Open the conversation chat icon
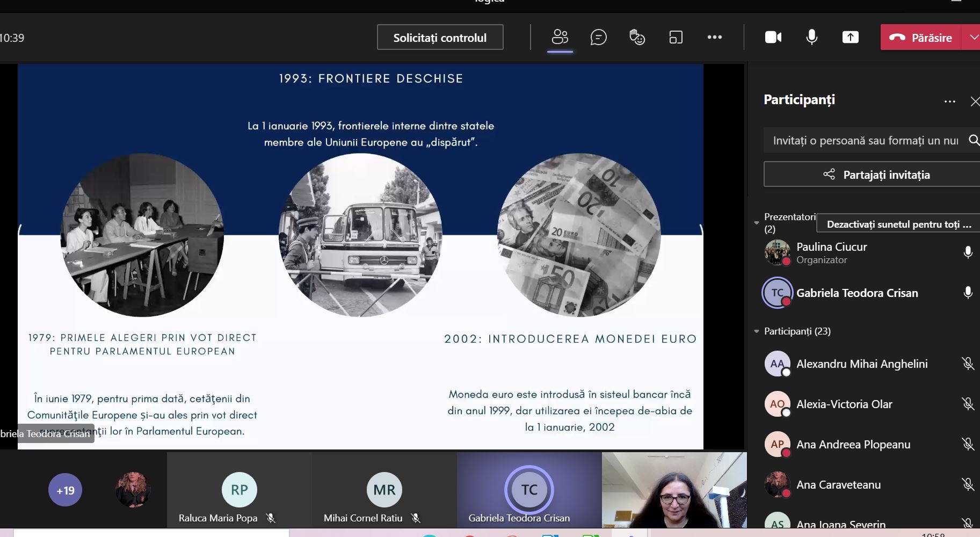The width and height of the screenshot is (980, 537). (x=598, y=37)
